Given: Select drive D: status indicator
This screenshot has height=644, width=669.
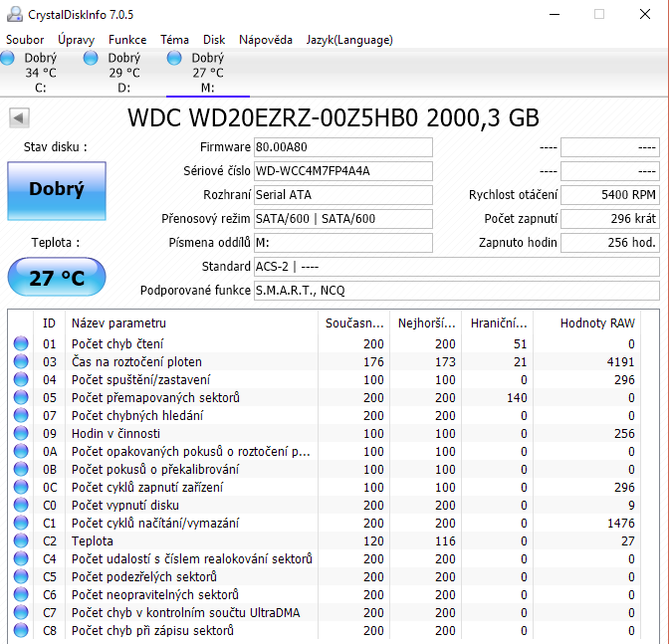Looking at the screenshot, I should (91, 58).
